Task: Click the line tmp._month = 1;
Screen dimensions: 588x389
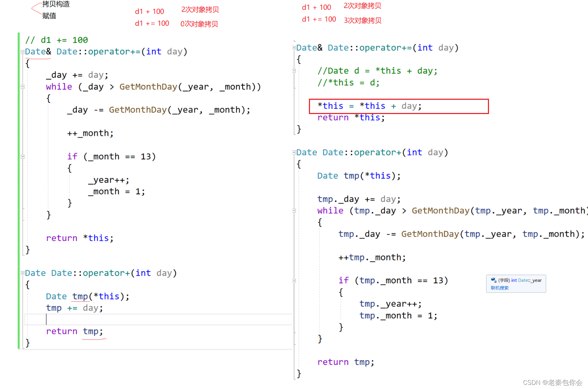Action: (398, 316)
